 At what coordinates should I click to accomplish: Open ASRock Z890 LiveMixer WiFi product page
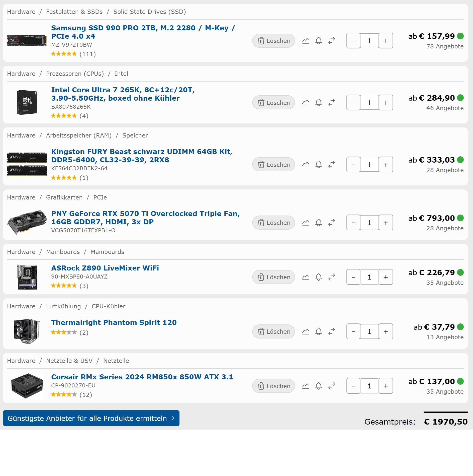tap(105, 268)
